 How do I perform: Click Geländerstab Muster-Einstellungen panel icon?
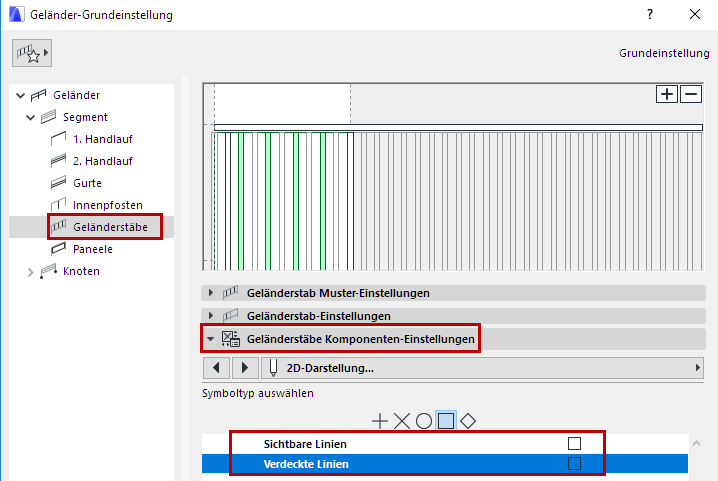(x=230, y=293)
